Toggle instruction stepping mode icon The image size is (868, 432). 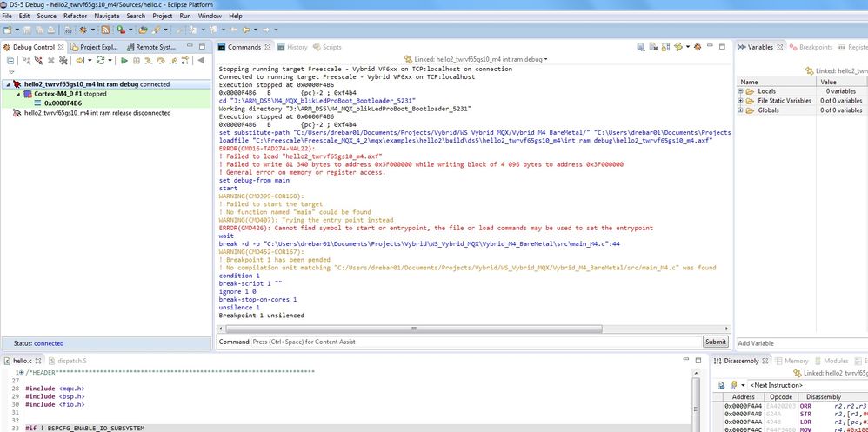point(185,61)
